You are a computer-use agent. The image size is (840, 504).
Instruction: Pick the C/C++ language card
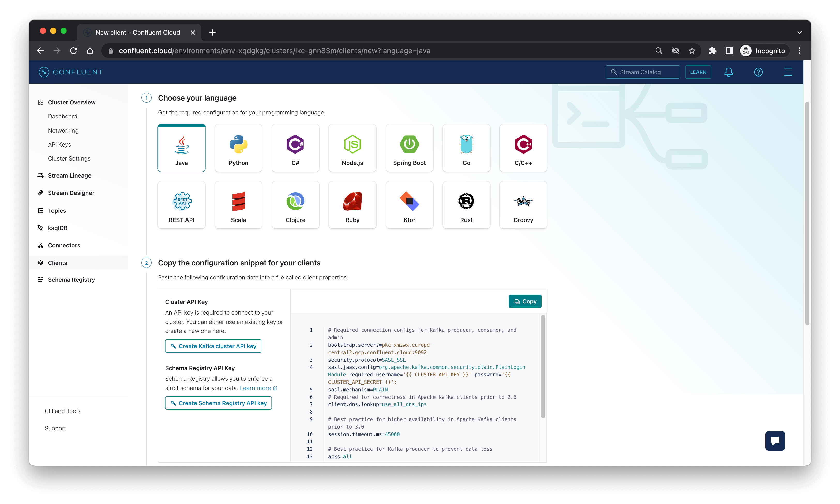coord(523,148)
